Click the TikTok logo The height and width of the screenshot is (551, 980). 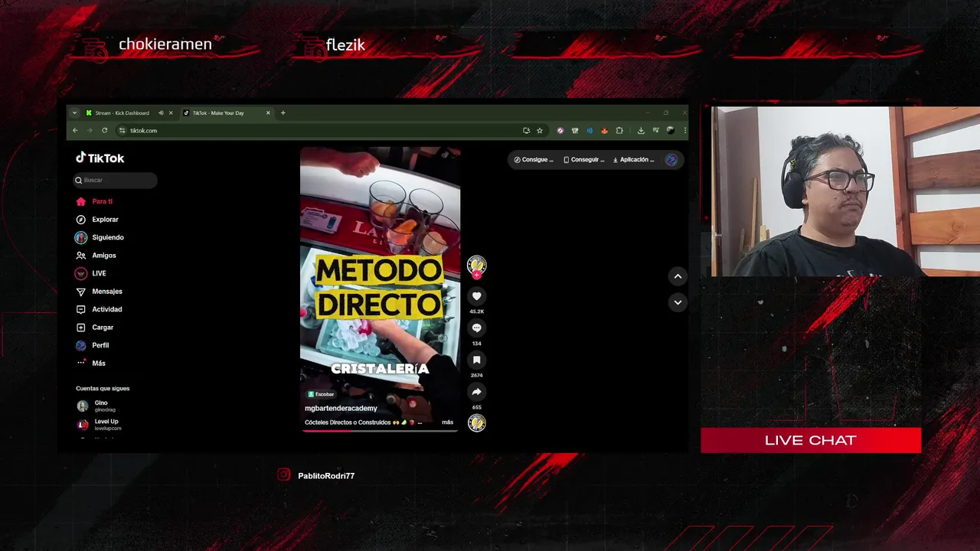[x=100, y=158]
